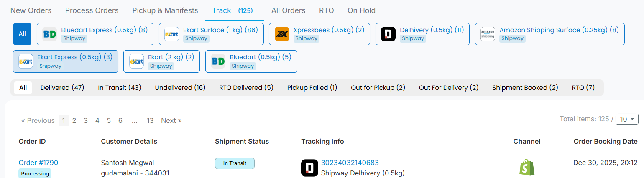Click the Amazon Shipping logo icon
Screen dimensions: 644x178
pos(488,34)
